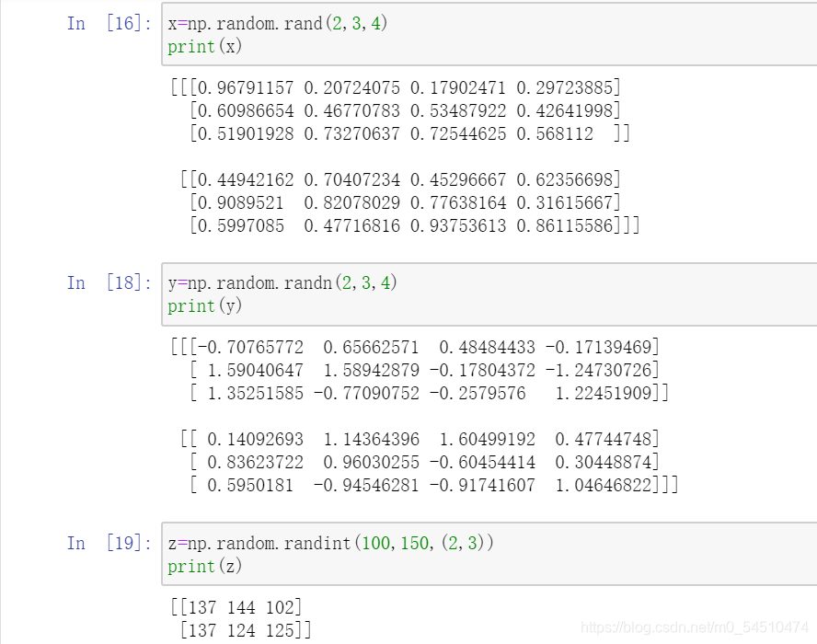Screen dimensions: 817x644
Task: Click output value 0.70407234
Action: click(x=351, y=179)
